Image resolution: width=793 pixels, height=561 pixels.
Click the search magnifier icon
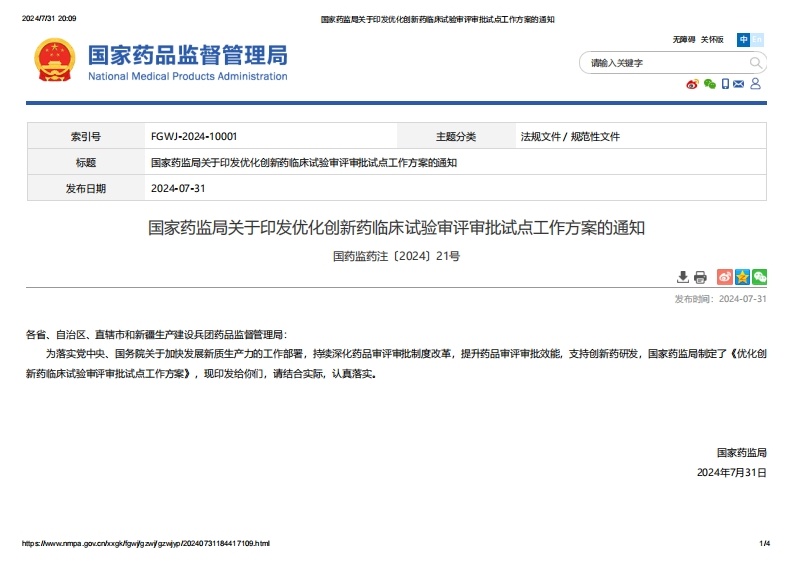click(755, 63)
